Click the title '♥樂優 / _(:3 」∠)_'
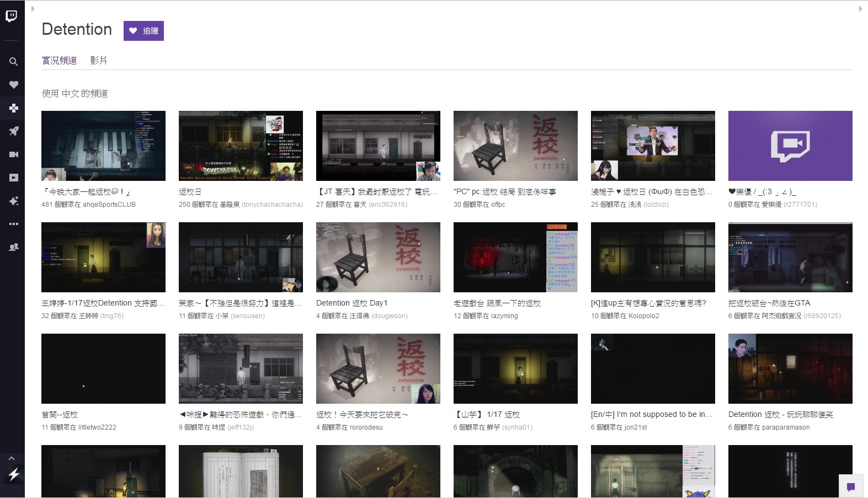Screen dimensions: 868x498 762,192
